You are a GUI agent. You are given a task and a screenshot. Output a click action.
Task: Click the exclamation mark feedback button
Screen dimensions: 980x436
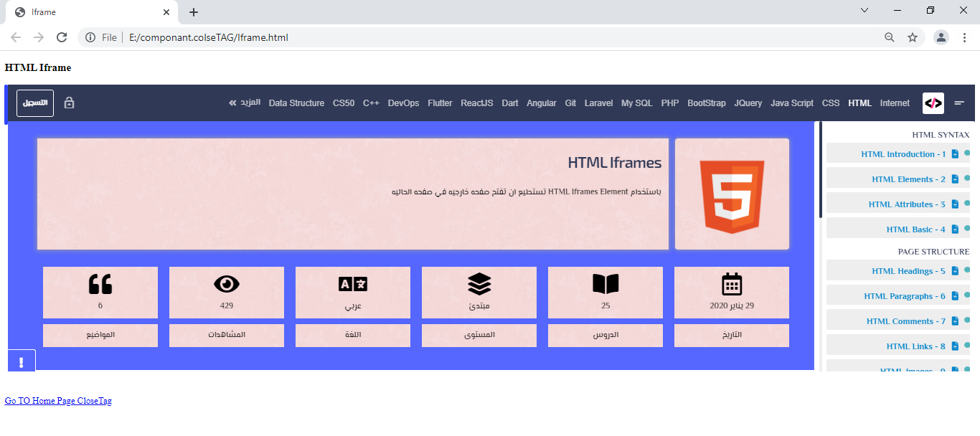[22, 361]
